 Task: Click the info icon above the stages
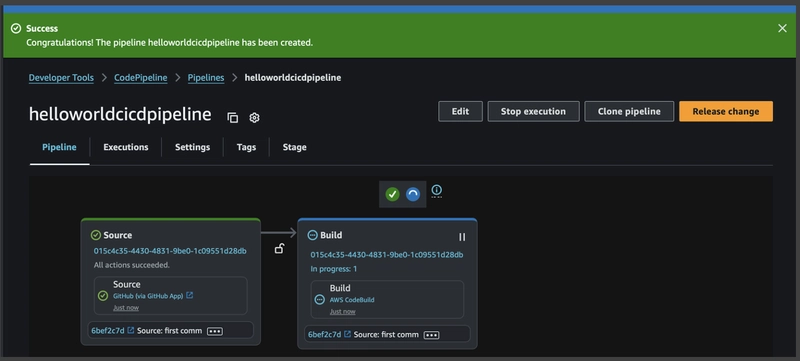[436, 190]
